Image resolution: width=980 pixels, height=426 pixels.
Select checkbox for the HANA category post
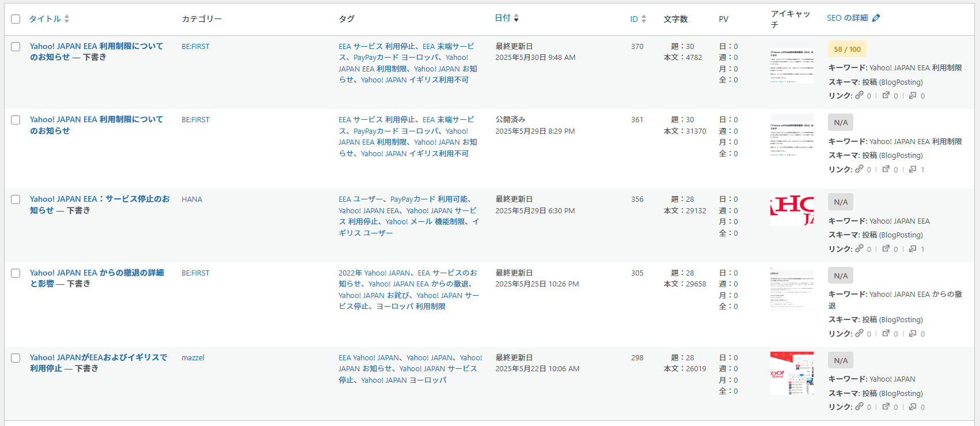point(16,199)
